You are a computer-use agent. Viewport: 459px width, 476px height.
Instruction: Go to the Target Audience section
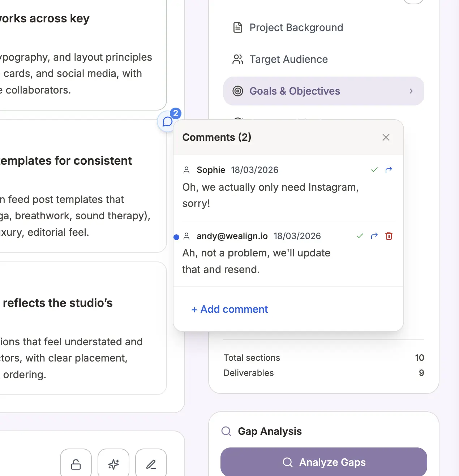(288, 59)
